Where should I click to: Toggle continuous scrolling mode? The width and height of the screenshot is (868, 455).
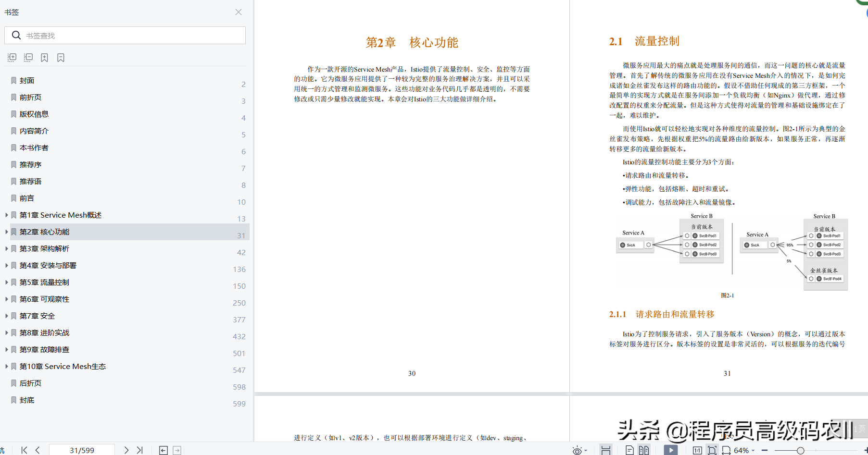606,450
